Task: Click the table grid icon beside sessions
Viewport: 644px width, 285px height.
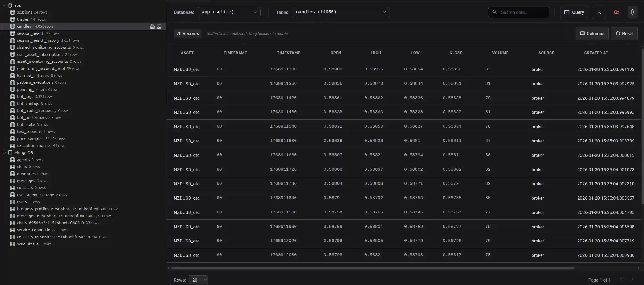Action: pos(13,12)
